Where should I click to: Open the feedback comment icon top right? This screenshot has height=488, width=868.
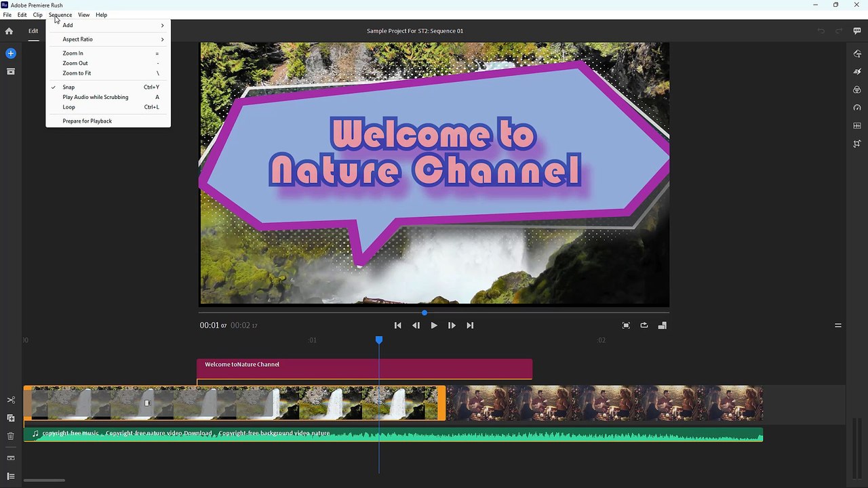click(x=857, y=31)
